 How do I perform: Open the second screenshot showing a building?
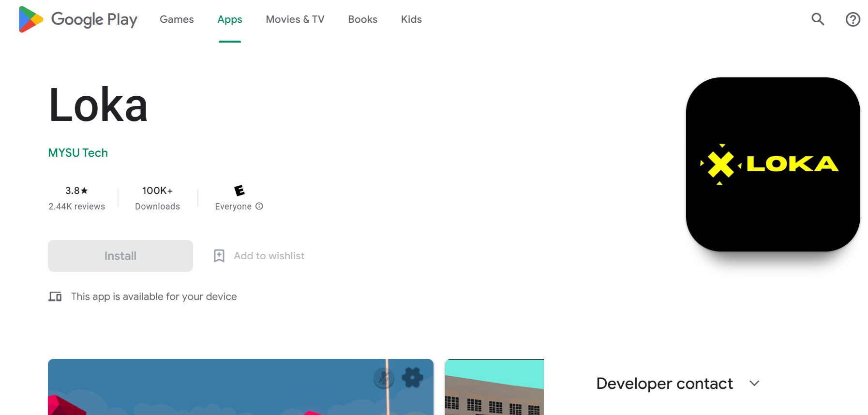(x=494, y=387)
